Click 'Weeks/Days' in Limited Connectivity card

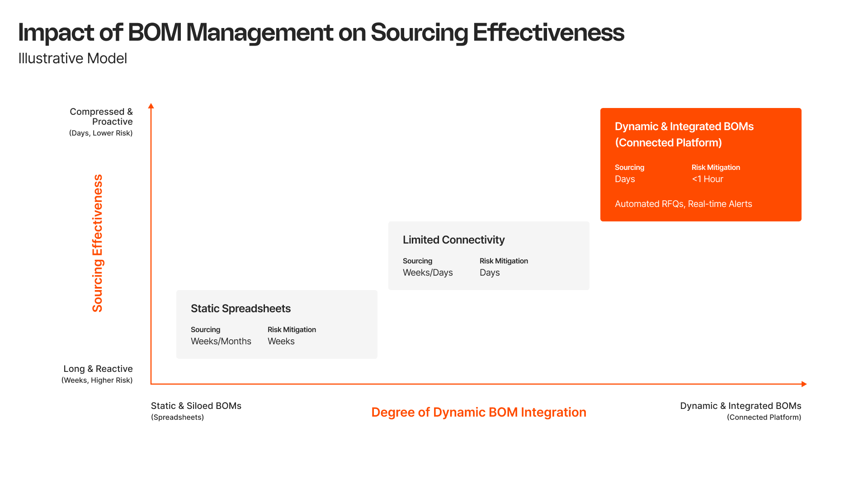click(427, 272)
